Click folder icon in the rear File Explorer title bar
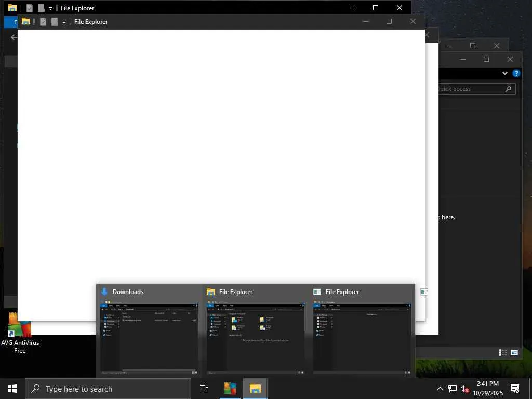 click(x=12, y=8)
